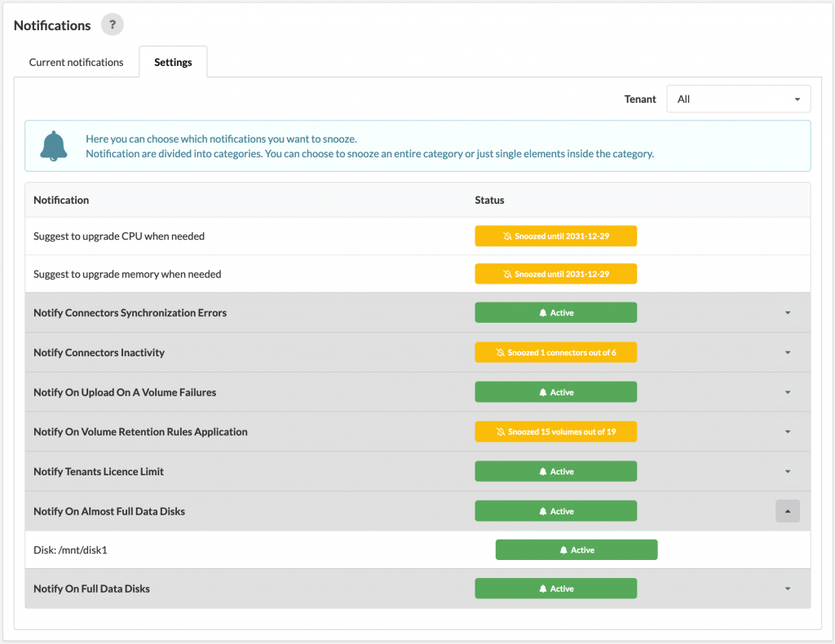Open the Tenant dropdown showing All
The height and width of the screenshot is (644, 835).
click(738, 99)
